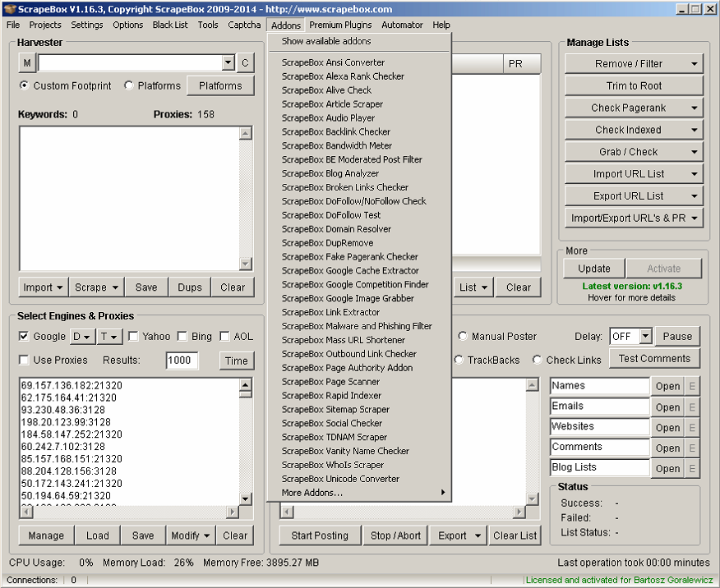Open the Black List menu
The height and width of the screenshot is (588, 720).
click(x=170, y=25)
